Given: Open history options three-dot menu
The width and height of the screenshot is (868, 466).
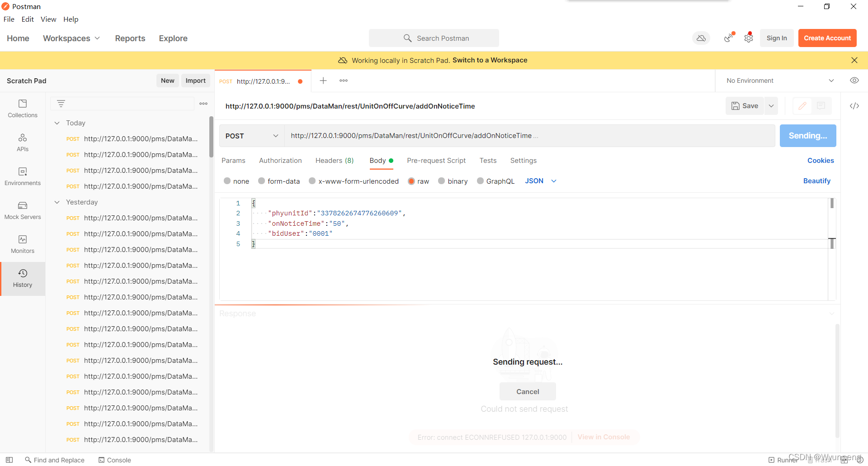Looking at the screenshot, I should click(x=203, y=104).
